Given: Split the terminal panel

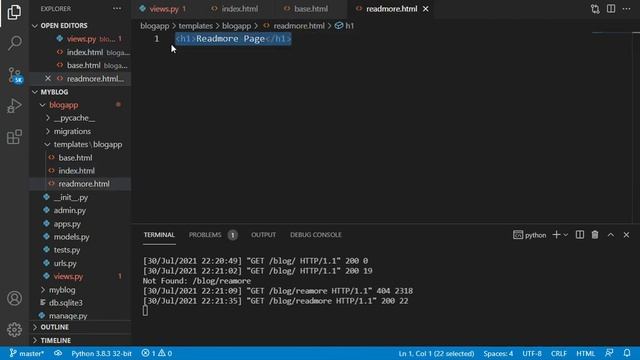Looking at the screenshot, I should tap(580, 235).
